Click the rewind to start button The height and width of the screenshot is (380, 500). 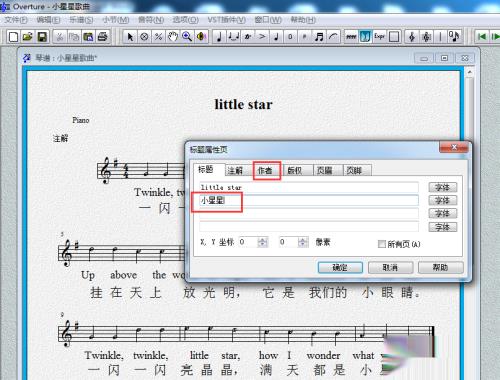pos(481,37)
